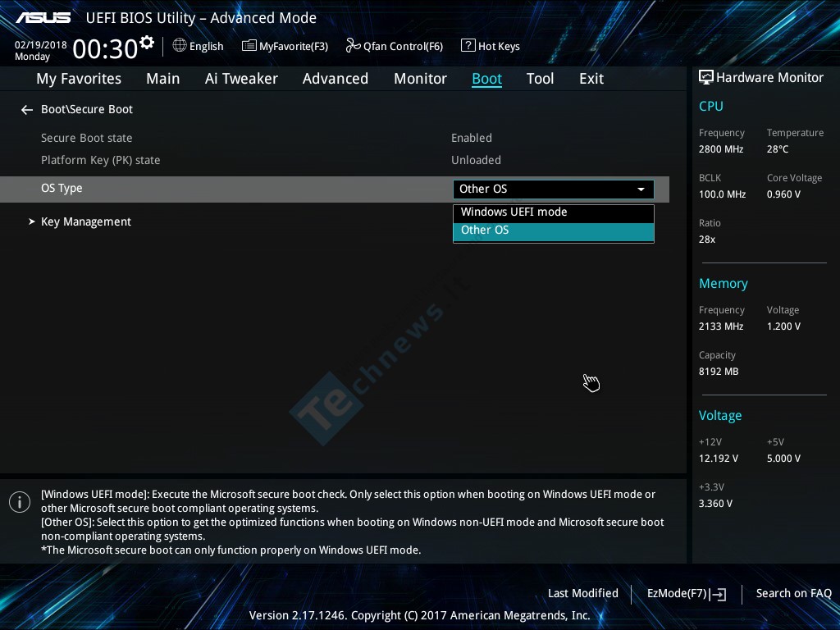Click the 02/19/2018 date text
840x630 pixels.
41,45
